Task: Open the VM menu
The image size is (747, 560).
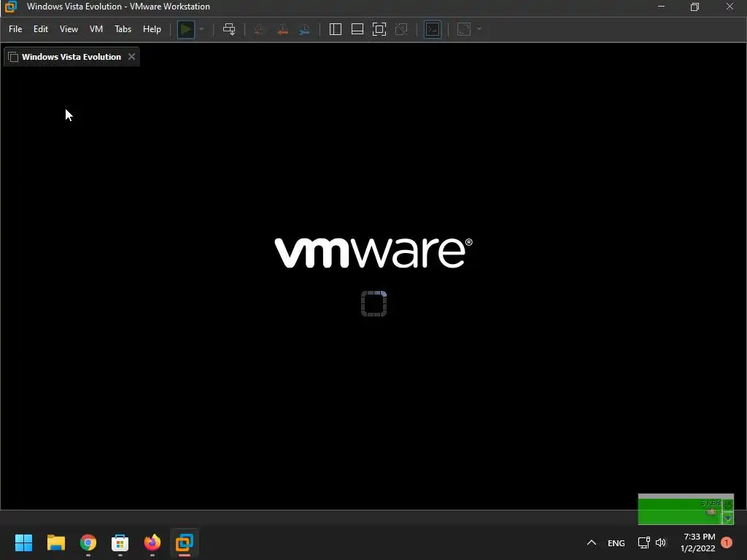Action: (96, 29)
